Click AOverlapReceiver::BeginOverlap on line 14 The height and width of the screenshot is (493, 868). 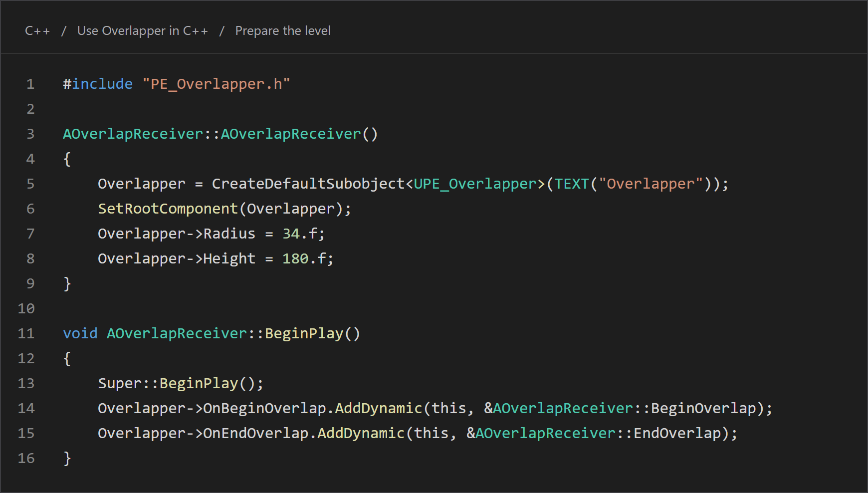point(625,408)
